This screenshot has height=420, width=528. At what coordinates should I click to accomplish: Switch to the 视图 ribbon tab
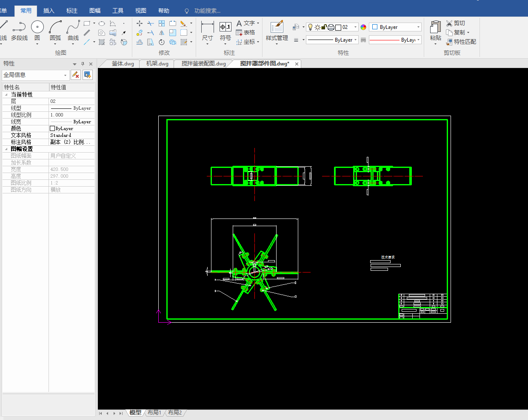coord(141,11)
